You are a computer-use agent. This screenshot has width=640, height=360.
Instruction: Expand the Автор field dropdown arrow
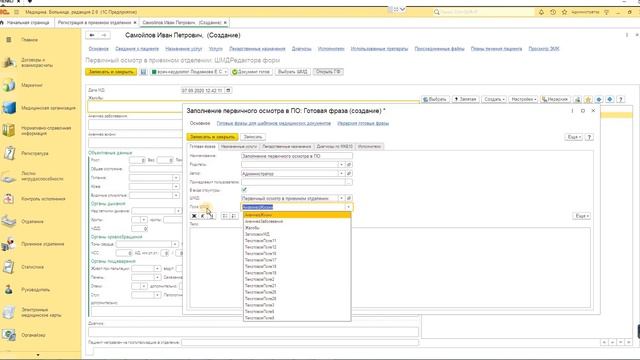342,173
